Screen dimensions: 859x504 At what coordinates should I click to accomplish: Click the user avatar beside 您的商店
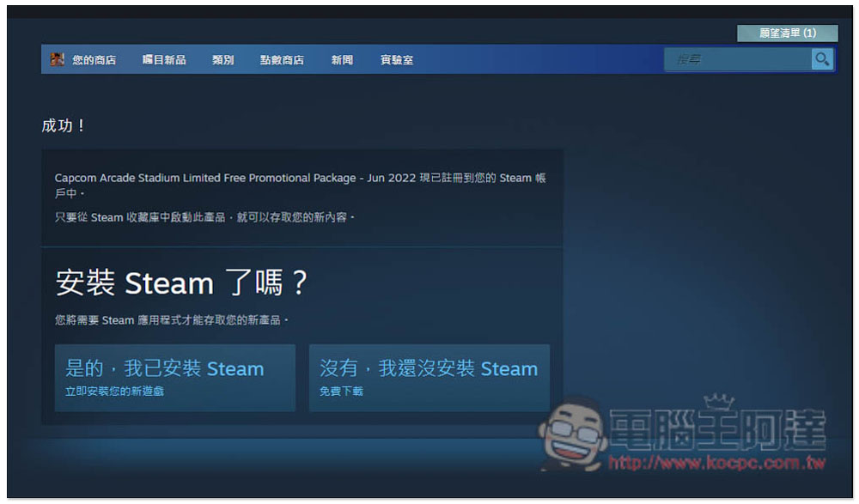click(x=57, y=59)
